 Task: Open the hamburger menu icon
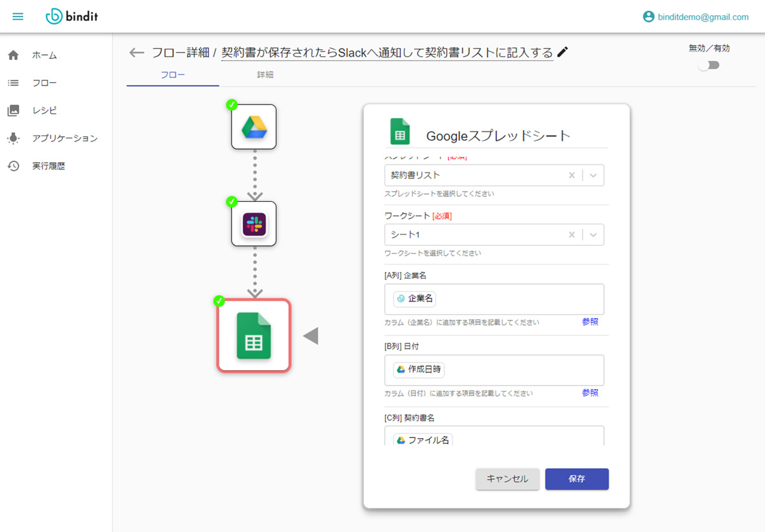(18, 17)
